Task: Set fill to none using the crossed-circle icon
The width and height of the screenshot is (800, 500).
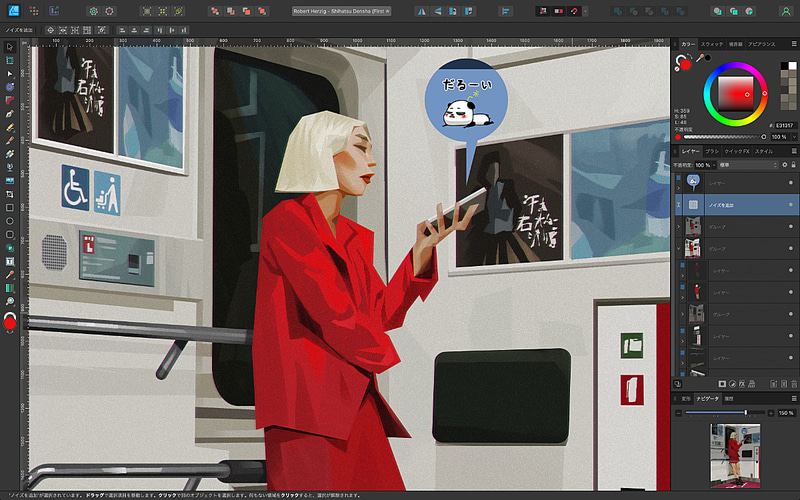Action: (x=677, y=68)
